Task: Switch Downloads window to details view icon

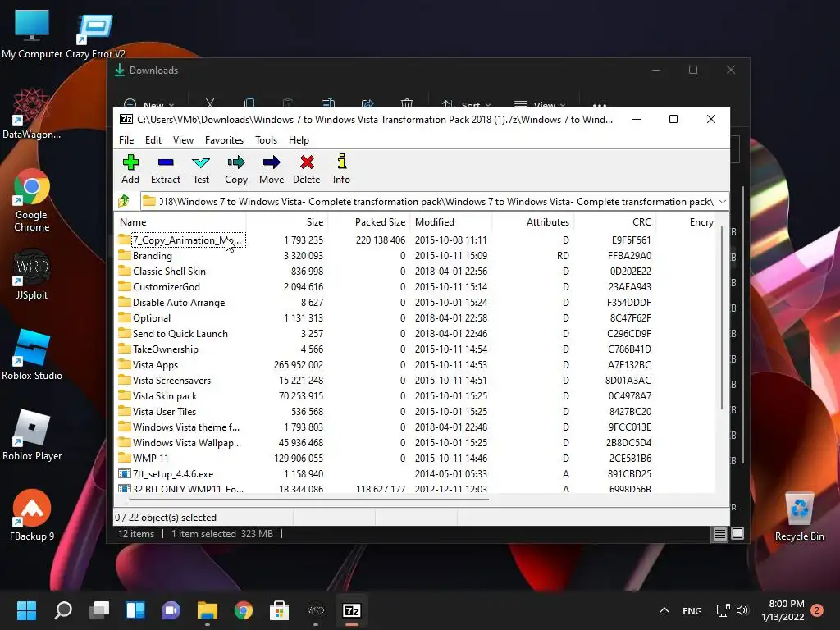Action: coord(719,533)
